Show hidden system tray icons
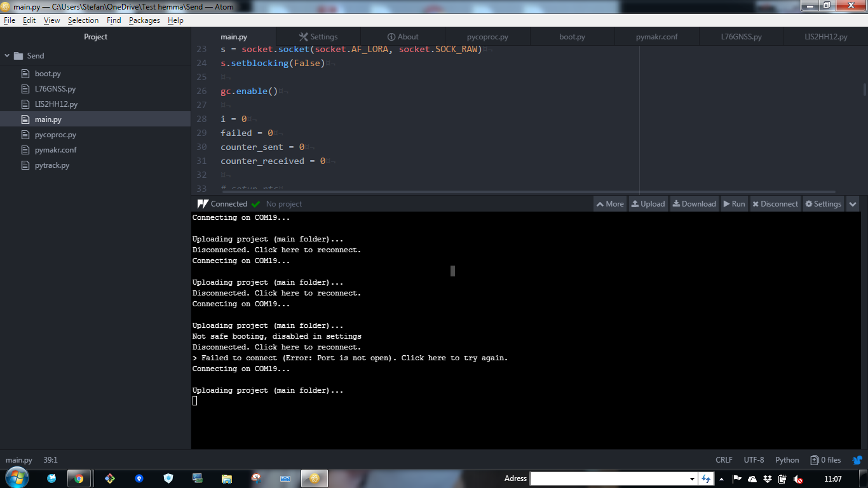The width and height of the screenshot is (868, 488). pos(721,478)
